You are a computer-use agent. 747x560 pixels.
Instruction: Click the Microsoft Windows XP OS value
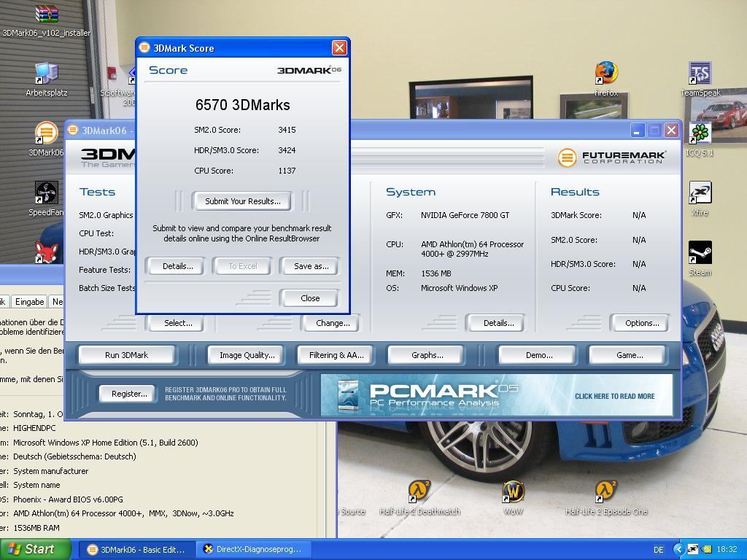[460, 288]
